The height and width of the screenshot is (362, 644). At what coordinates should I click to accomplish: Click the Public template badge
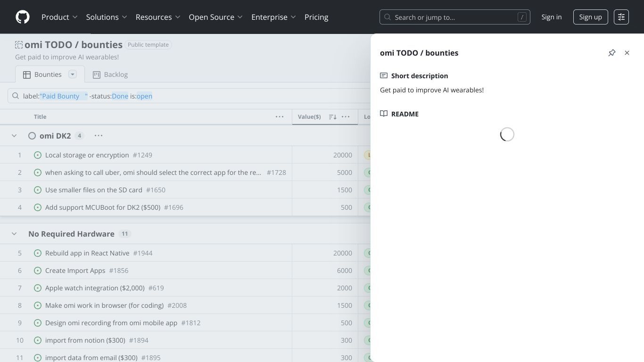click(148, 45)
